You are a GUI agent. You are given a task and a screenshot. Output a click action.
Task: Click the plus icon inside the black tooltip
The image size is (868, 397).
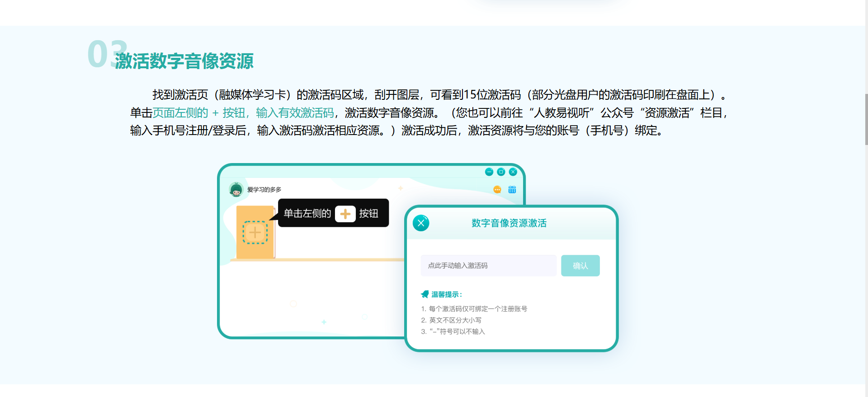(x=345, y=214)
